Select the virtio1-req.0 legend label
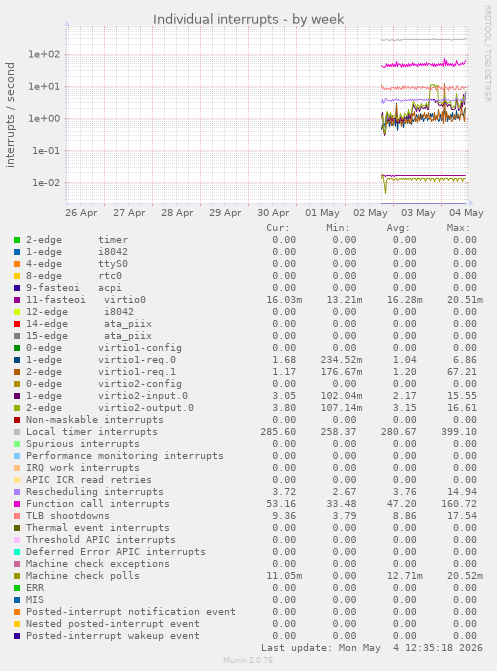This screenshot has height=671, width=497. click(137, 360)
